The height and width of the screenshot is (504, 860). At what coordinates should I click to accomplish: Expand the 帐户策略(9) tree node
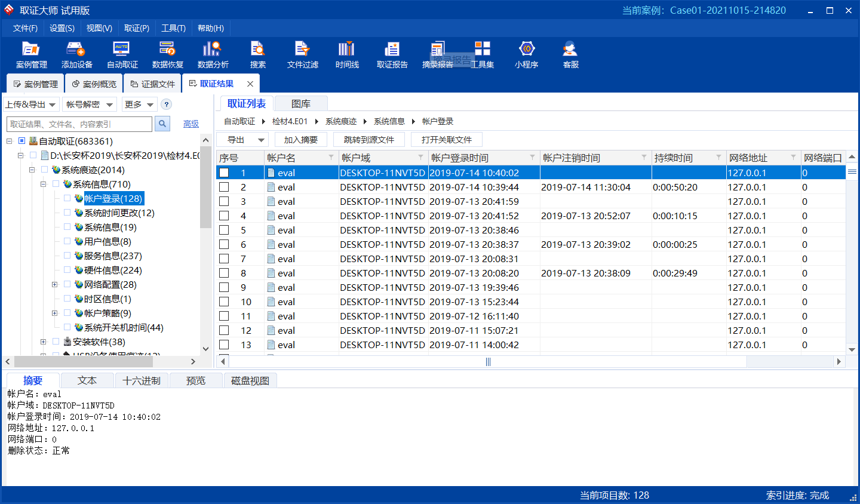(54, 314)
